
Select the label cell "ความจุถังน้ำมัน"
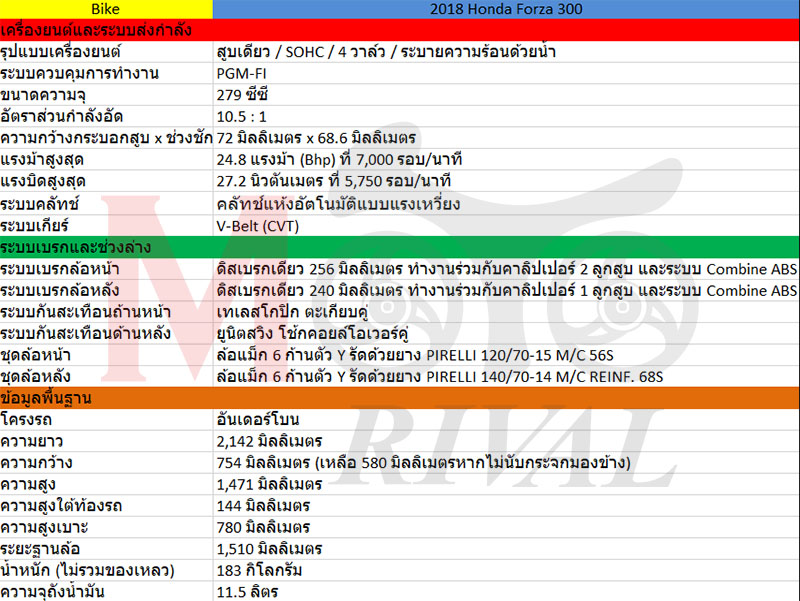[106, 591]
